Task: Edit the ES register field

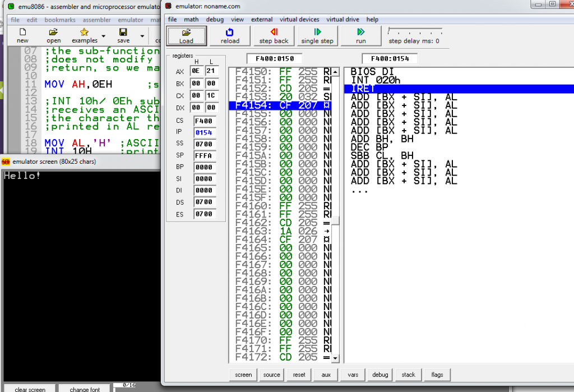Action: tap(204, 214)
